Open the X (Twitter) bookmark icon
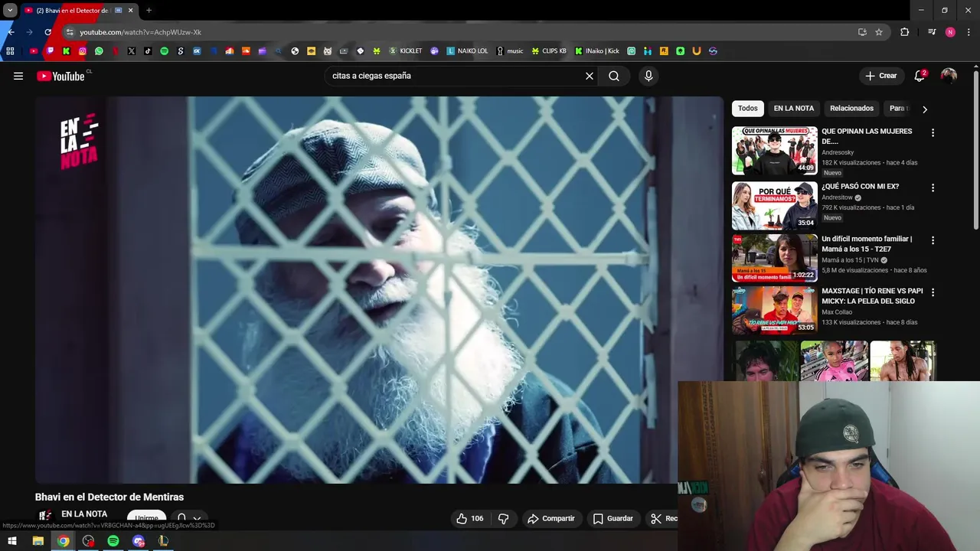 point(132,51)
